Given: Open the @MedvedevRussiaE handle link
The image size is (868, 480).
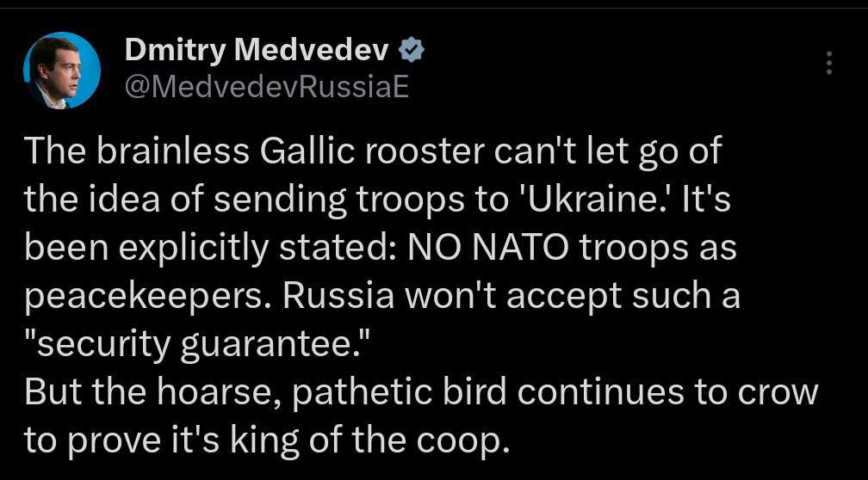Looking at the screenshot, I should (267, 86).
